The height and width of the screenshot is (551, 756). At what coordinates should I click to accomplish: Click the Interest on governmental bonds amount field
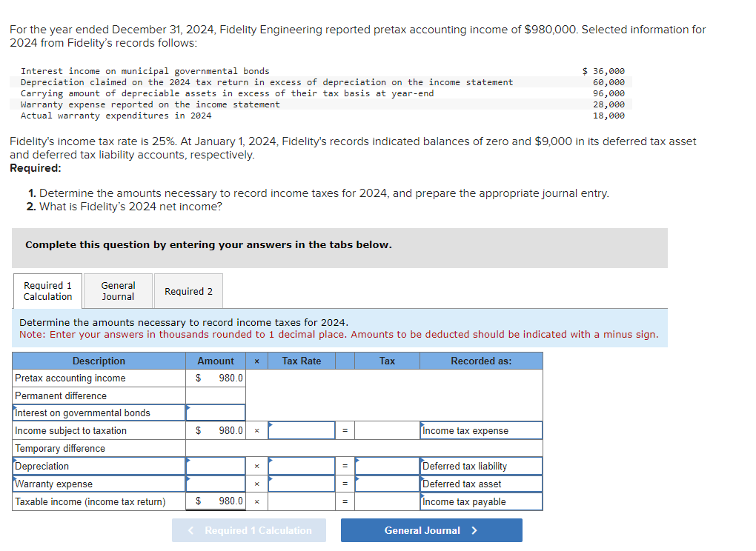click(x=215, y=413)
